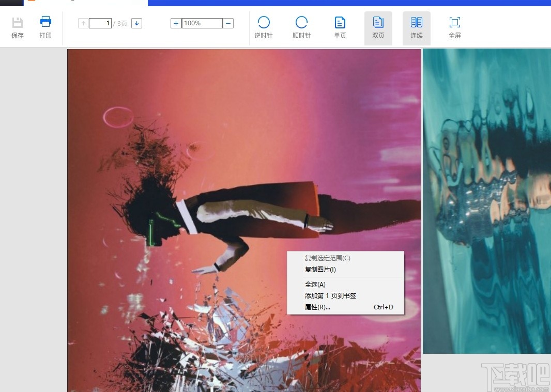Image resolution: width=551 pixels, height=392 pixels.
Task: Click the 打印 (Print) icon
Action: pos(45,27)
